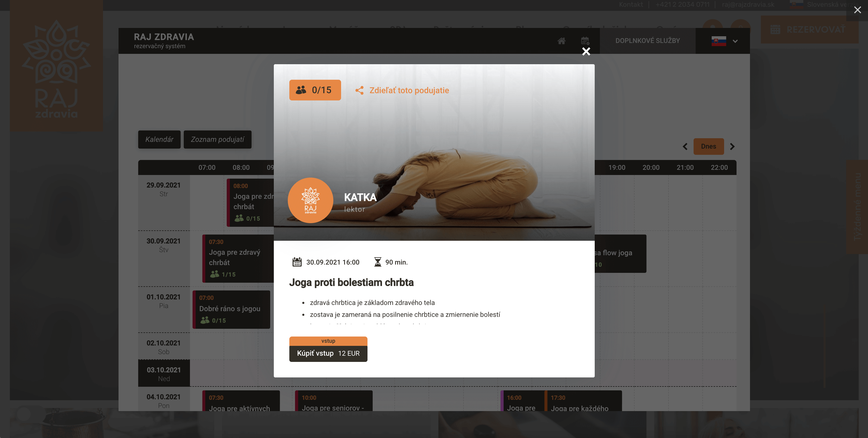This screenshot has height=438, width=868.
Task: Click the 08:00 time column header
Action: (241, 167)
